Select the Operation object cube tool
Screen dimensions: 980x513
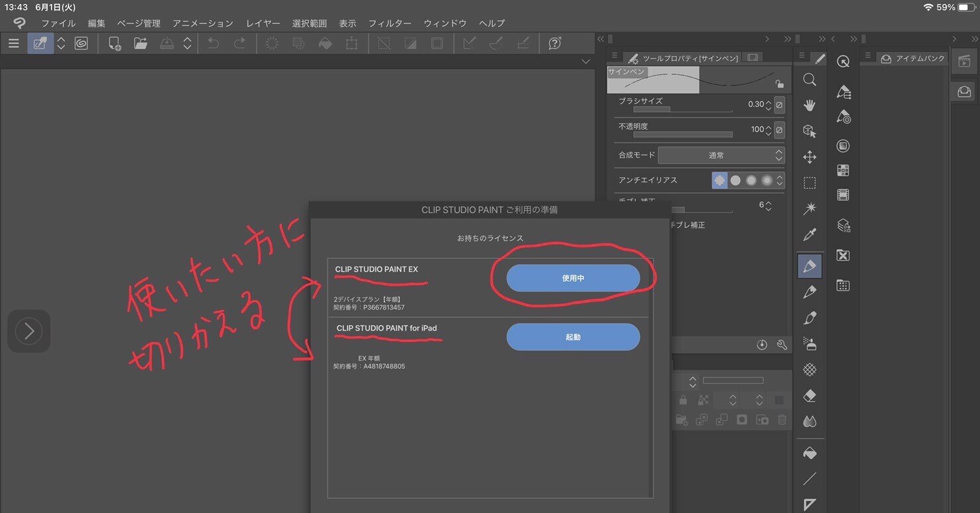pyautogui.click(x=809, y=131)
